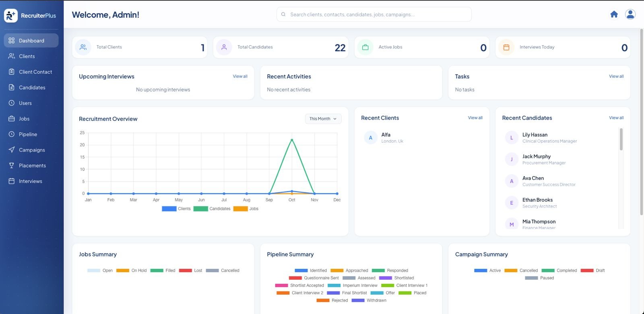Toggle Active in Campaign Summary legend
The image size is (644, 314).
487,270
